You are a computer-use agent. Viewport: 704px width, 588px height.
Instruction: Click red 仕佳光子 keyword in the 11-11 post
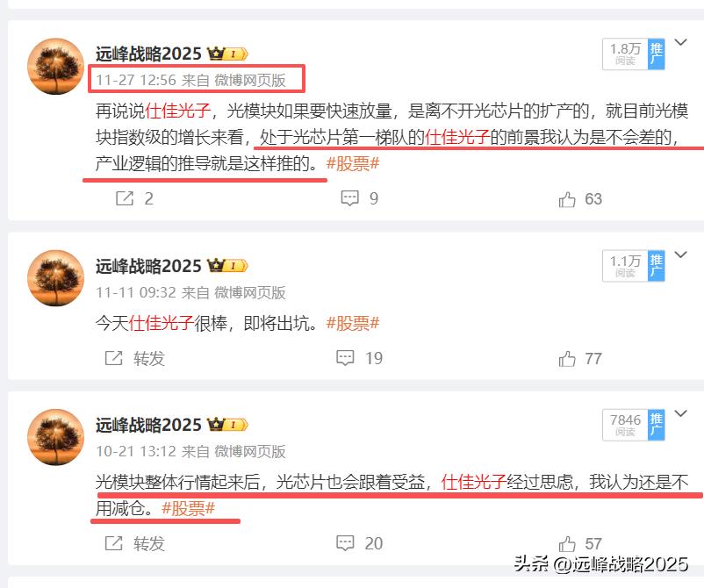coord(162,323)
